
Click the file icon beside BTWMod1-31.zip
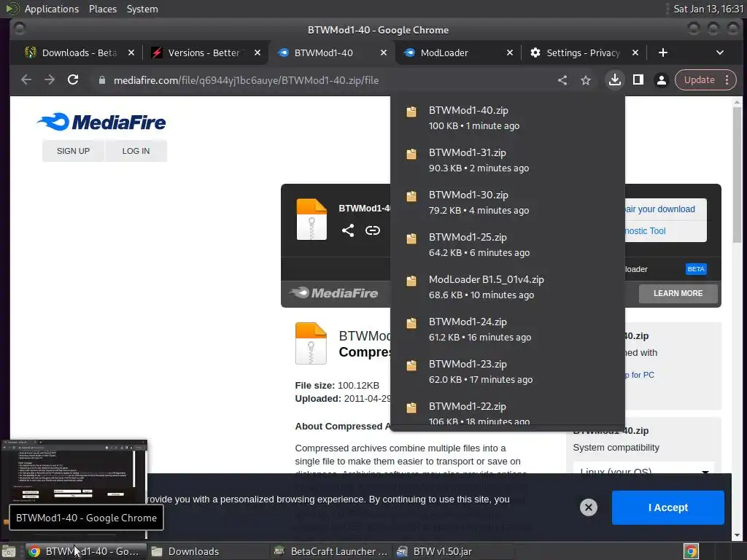[411, 154]
